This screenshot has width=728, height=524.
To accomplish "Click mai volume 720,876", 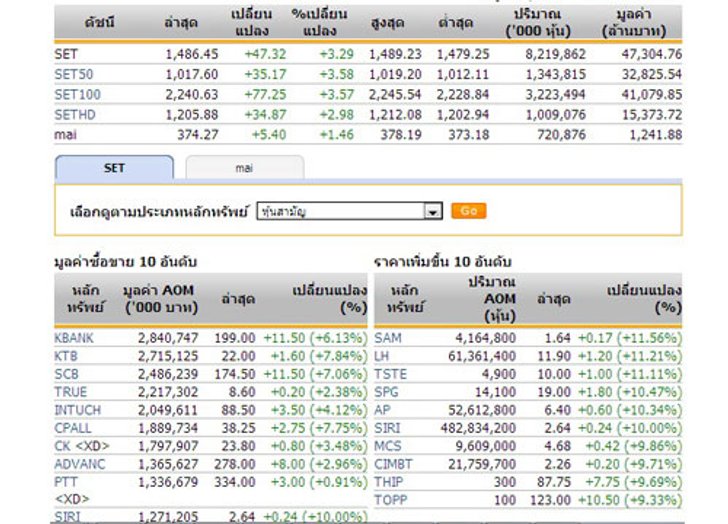I will click(561, 135).
